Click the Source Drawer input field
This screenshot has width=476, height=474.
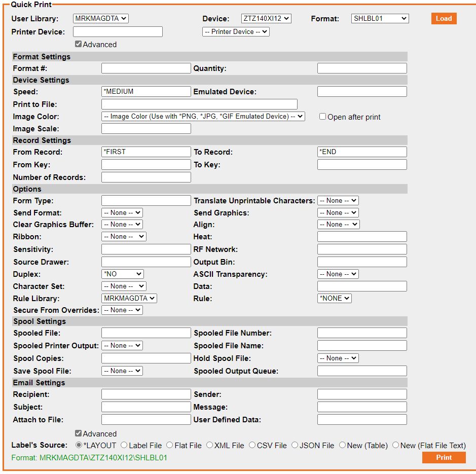click(146, 262)
